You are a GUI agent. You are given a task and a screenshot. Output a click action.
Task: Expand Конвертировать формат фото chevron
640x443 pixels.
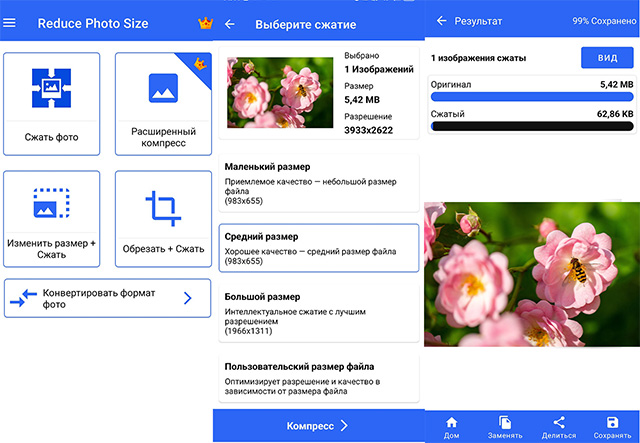click(187, 298)
